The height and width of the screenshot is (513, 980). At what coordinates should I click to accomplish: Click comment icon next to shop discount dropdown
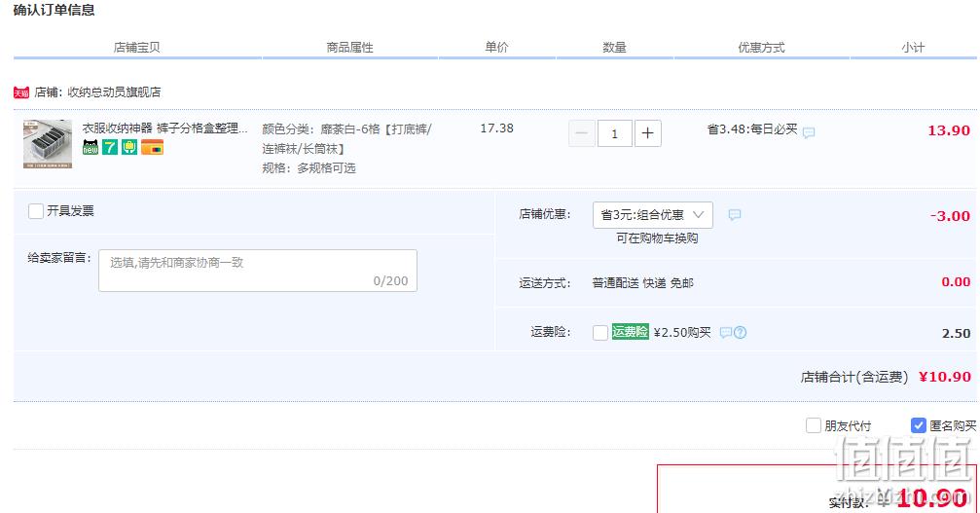click(735, 215)
